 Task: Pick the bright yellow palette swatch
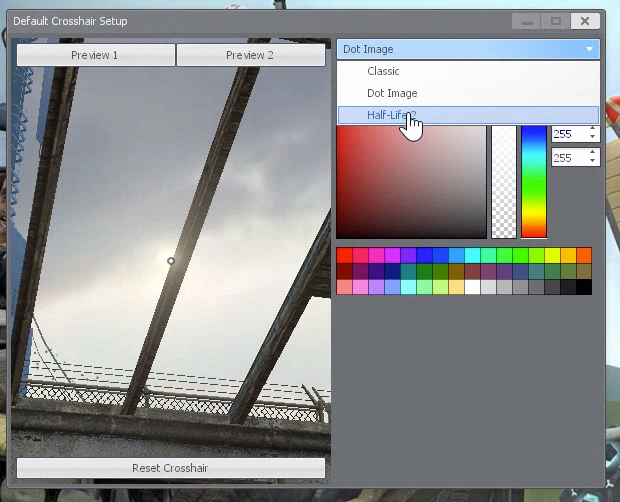(552, 255)
